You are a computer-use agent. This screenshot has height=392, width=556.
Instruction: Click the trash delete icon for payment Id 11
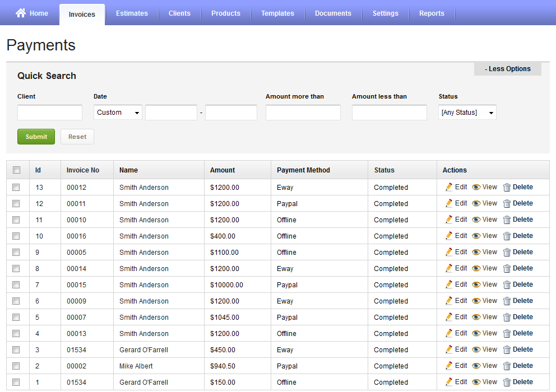507,220
